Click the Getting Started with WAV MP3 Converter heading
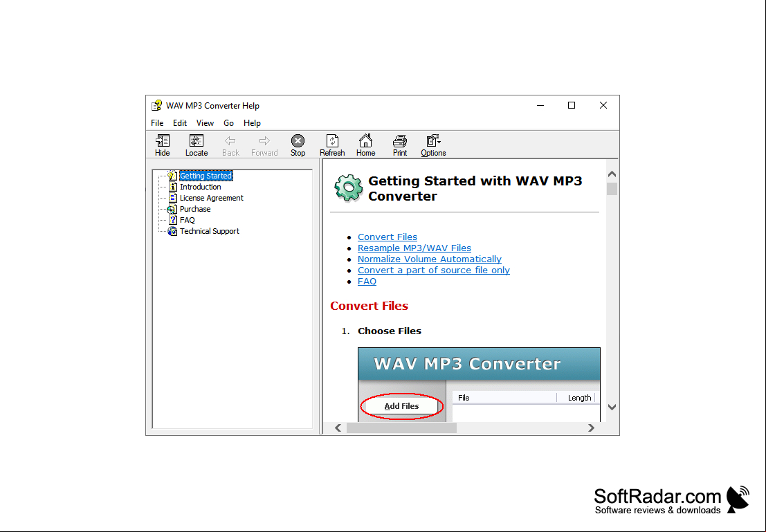Viewport: 766px width, 532px height. point(475,189)
